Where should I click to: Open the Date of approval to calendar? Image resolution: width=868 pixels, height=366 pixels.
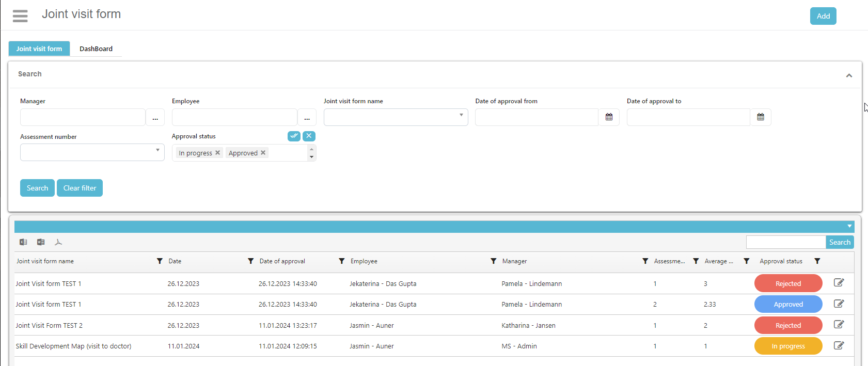click(761, 117)
